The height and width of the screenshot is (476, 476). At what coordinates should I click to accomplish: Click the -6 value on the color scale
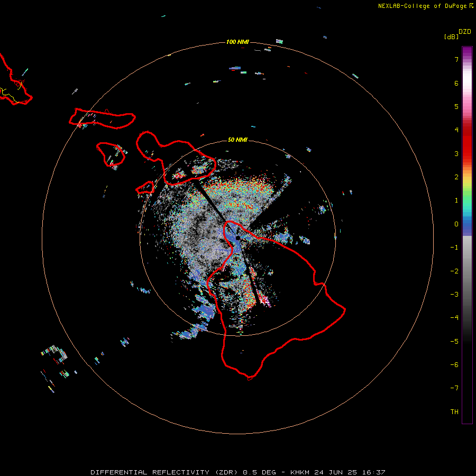tap(454, 365)
